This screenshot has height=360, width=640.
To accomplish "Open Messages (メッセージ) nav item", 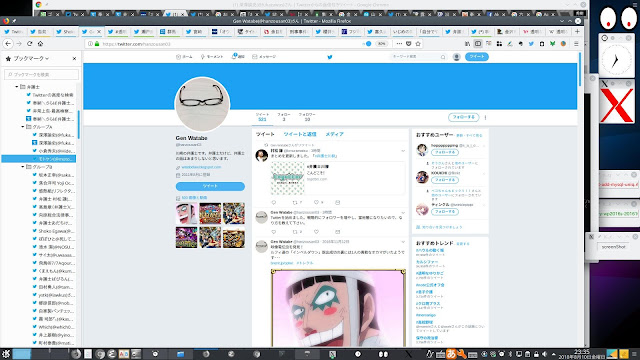I will coord(264,57).
